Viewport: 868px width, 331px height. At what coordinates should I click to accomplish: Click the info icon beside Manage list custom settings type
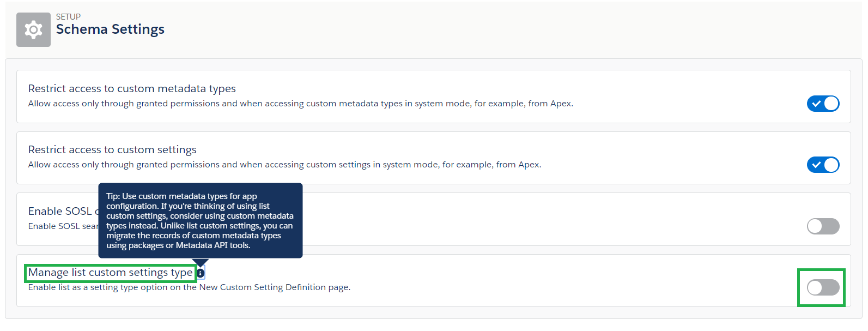point(201,273)
